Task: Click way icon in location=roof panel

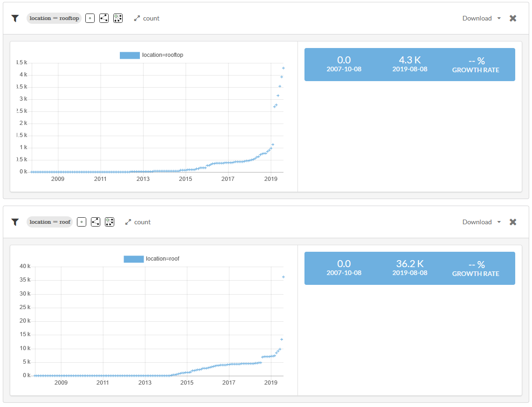Action: pos(96,222)
